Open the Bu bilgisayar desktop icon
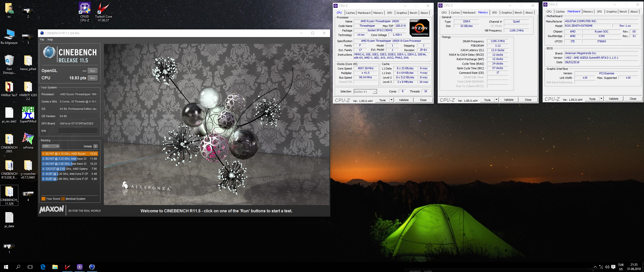The width and height of the screenshot is (644, 272). point(9,37)
